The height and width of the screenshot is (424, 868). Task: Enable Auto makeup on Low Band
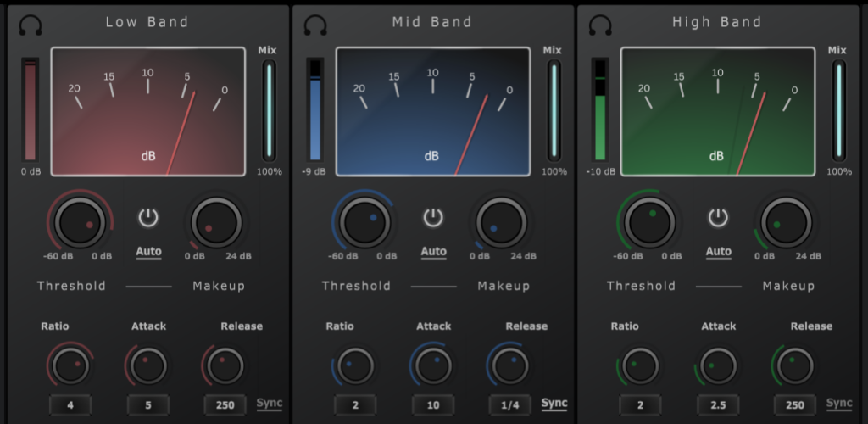(148, 252)
